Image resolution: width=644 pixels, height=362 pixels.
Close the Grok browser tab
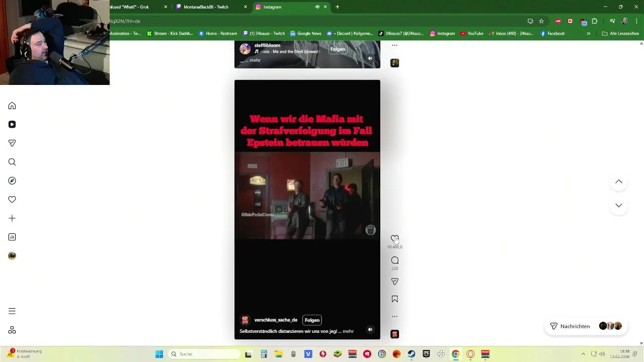click(x=166, y=7)
